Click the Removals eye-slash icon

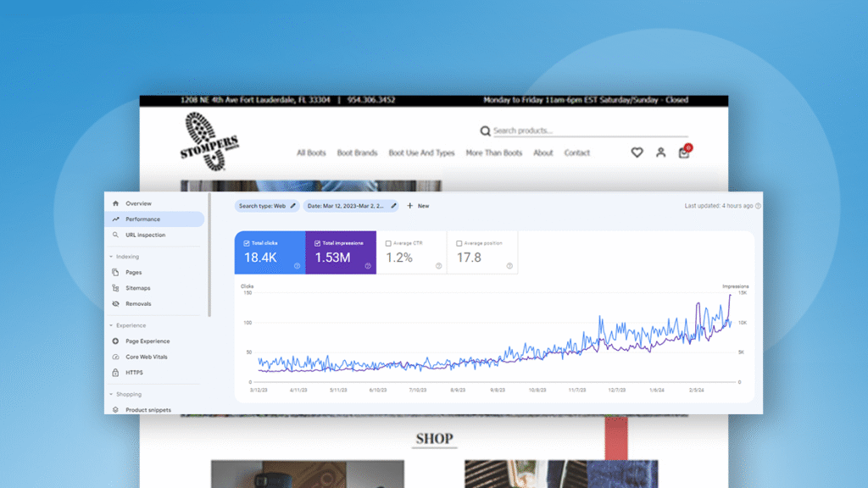[x=115, y=304]
